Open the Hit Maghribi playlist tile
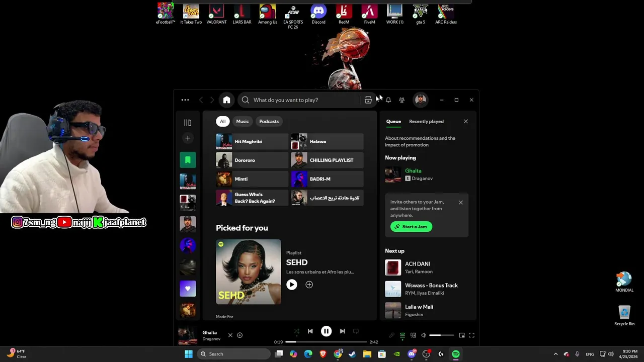644x362 pixels. pos(252,142)
